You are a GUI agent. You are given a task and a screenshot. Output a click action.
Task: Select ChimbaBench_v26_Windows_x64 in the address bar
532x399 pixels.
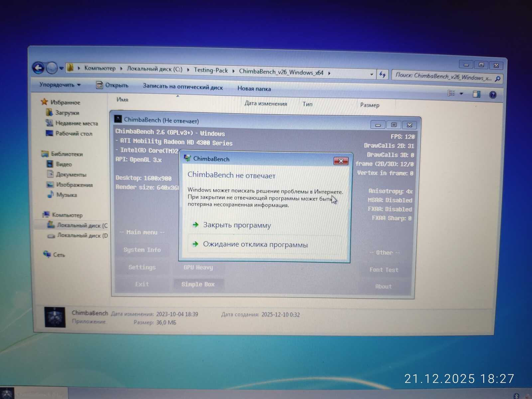tap(281, 72)
